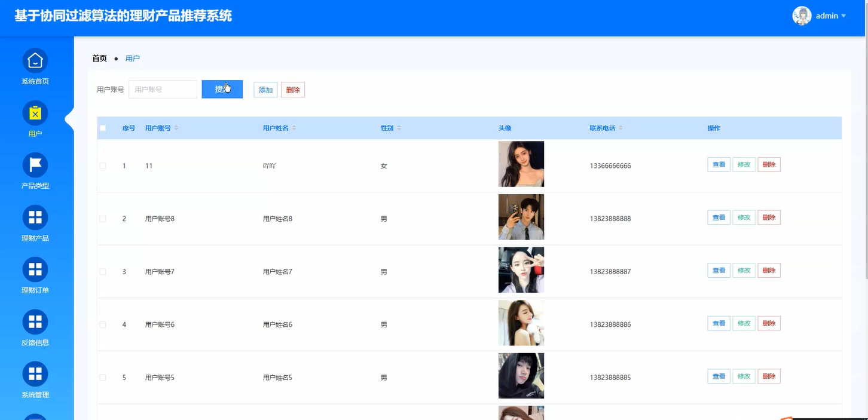Select the 用户 sidebar icon
The image size is (868, 420).
pyautogui.click(x=35, y=113)
